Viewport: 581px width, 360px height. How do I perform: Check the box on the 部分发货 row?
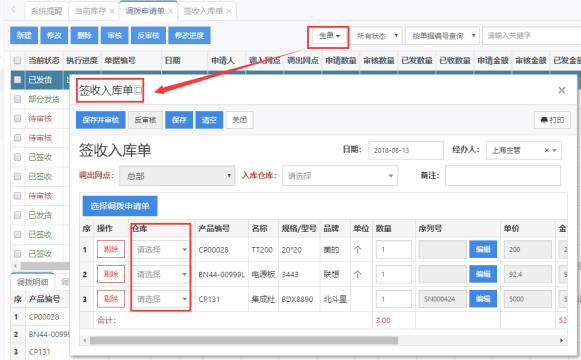(17, 99)
